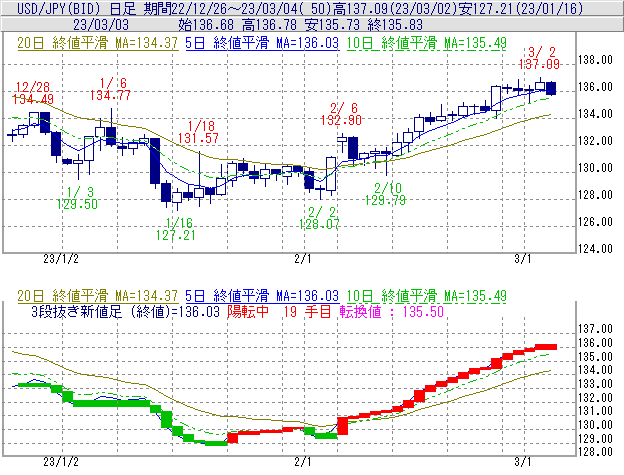Image resolution: width=624 pixels, height=475 pixels.
Task: Click the 136.00 price axis label in upper chart
Action: (595, 87)
